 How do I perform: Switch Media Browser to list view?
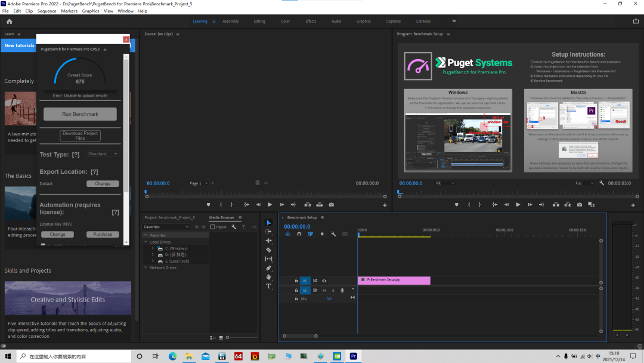point(213,338)
